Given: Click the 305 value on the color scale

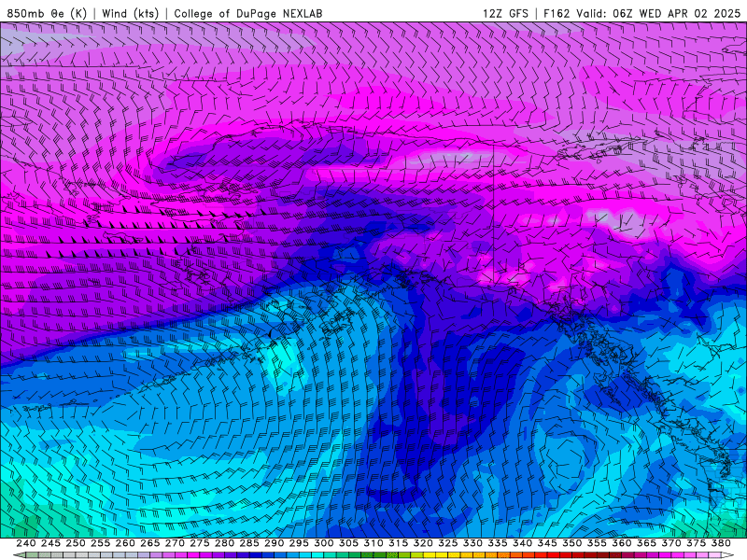Looking at the screenshot, I should pyautogui.click(x=348, y=543).
